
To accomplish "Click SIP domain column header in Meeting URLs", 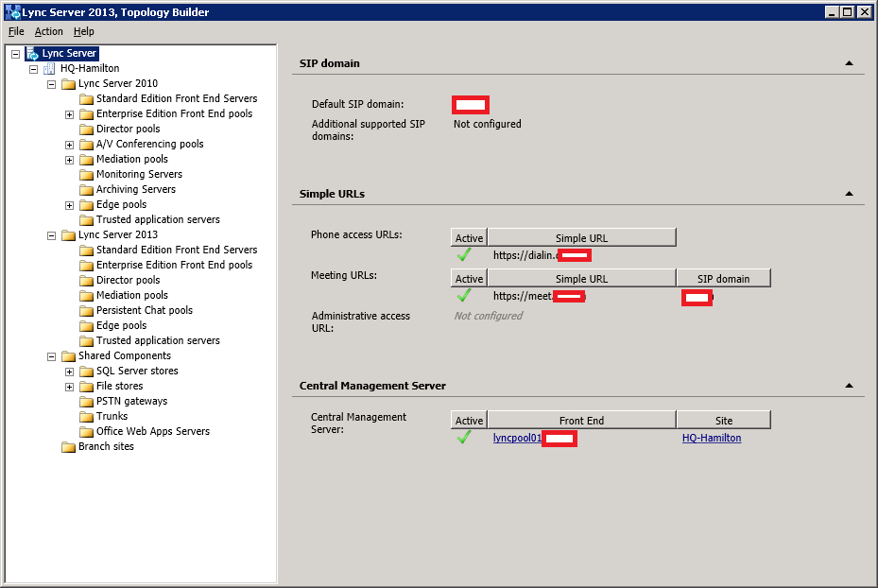I will coord(723,278).
